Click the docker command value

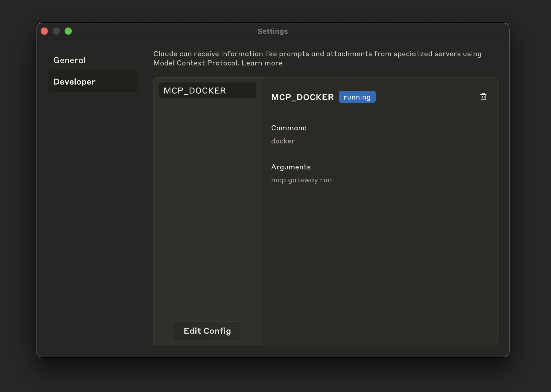283,141
